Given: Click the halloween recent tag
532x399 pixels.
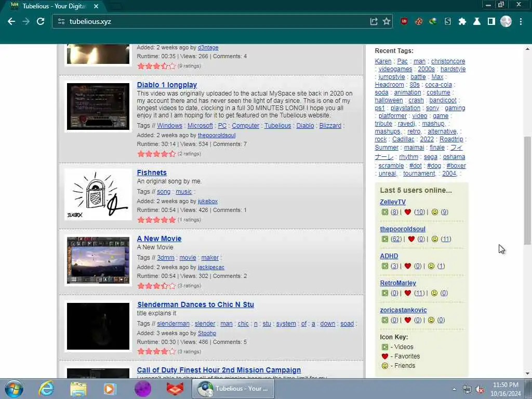Looking at the screenshot, I should click(x=389, y=100).
